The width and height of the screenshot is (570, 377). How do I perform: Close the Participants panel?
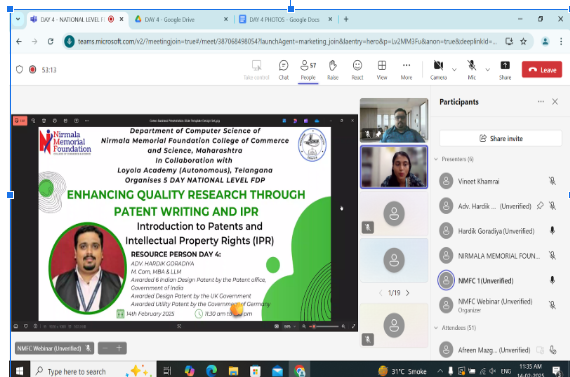[555, 102]
